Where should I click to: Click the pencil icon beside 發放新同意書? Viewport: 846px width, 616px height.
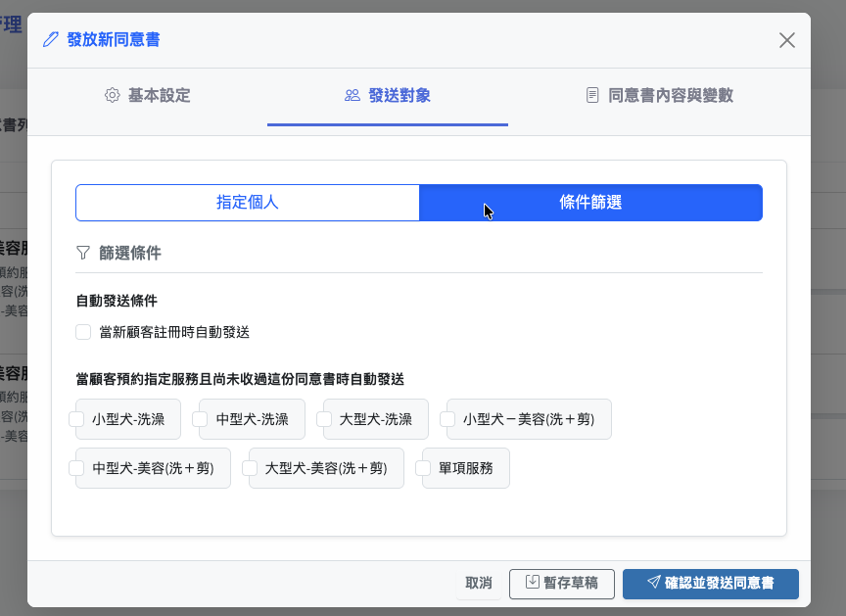pyautogui.click(x=51, y=39)
